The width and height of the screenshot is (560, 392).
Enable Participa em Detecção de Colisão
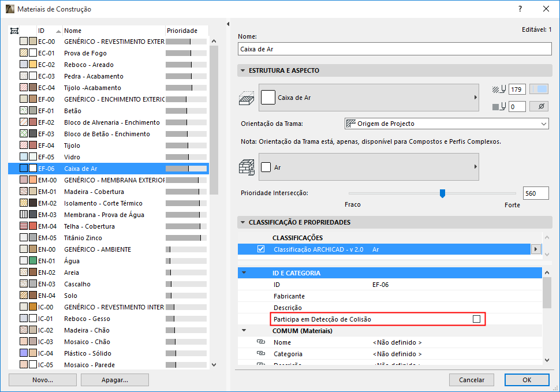point(477,319)
